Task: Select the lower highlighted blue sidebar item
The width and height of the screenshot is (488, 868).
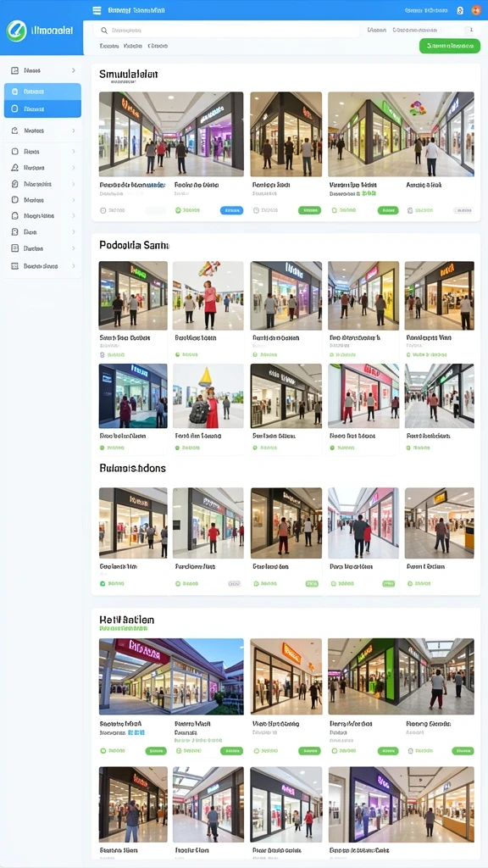Action: tap(42, 109)
